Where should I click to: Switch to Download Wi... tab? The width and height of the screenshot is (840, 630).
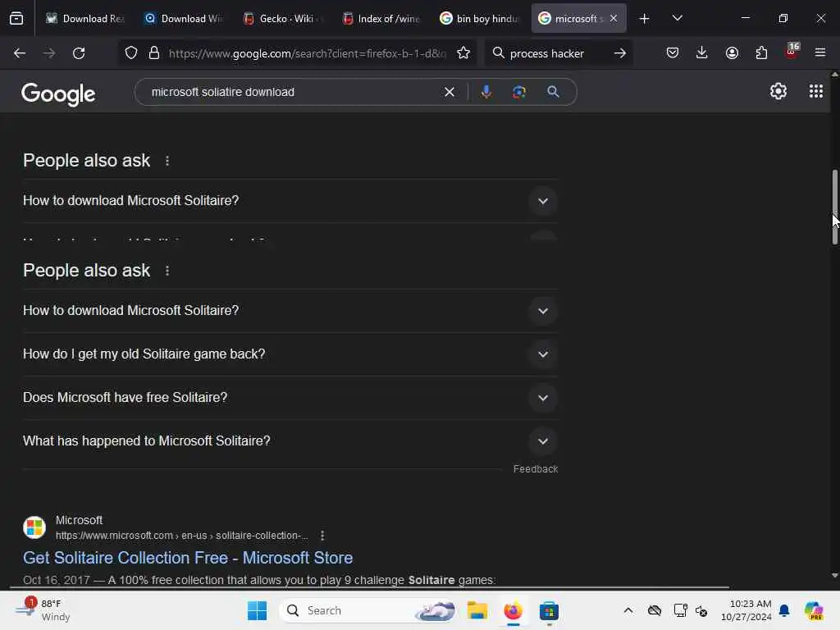[183, 19]
